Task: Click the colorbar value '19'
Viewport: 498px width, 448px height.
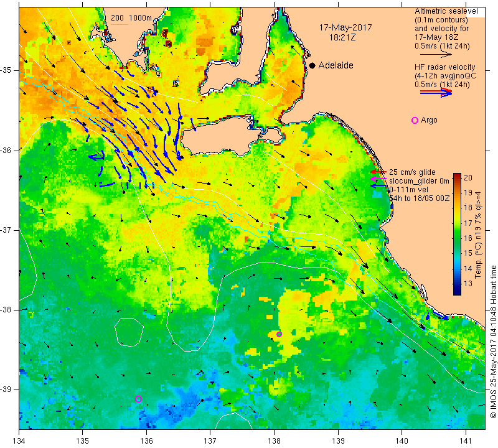Action: pos(468,193)
